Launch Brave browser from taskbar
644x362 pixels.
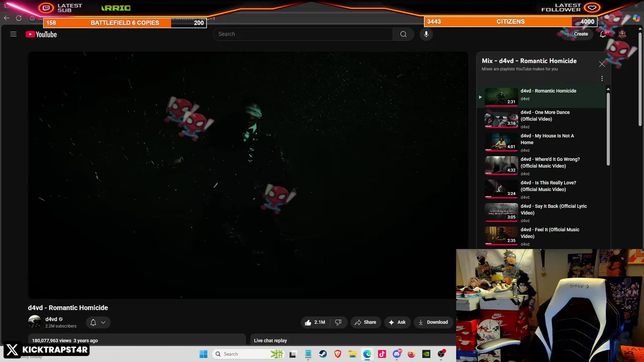click(x=338, y=354)
